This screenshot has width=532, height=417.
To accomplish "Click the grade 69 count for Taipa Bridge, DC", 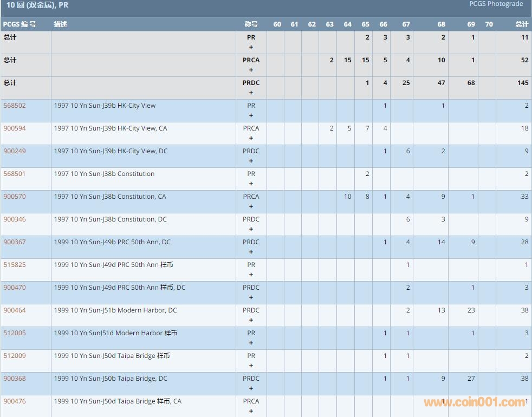I will tap(471, 379).
